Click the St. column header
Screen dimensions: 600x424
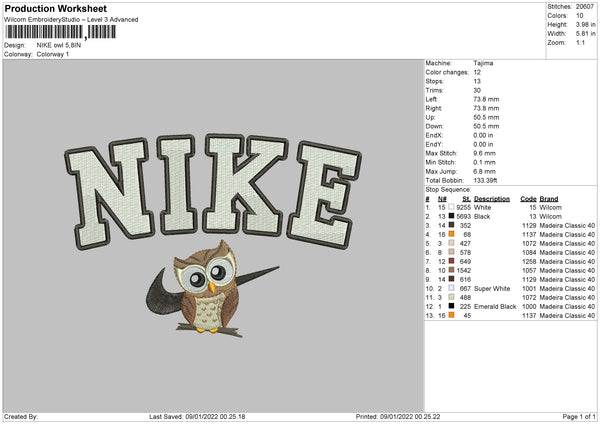pos(466,197)
